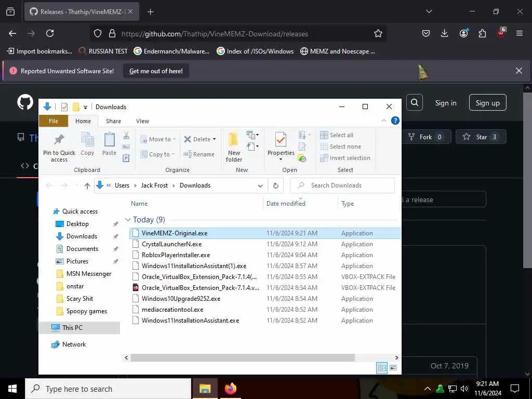Click Save to Pocket icon
532x399 pixels.
point(426,33)
